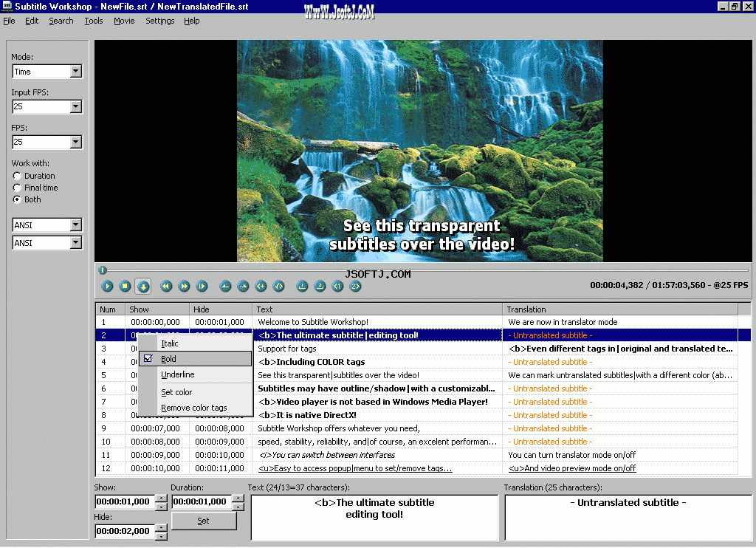Screen dimensions: 756x548
Task: Select the Final time radio button
Action: tap(17, 188)
